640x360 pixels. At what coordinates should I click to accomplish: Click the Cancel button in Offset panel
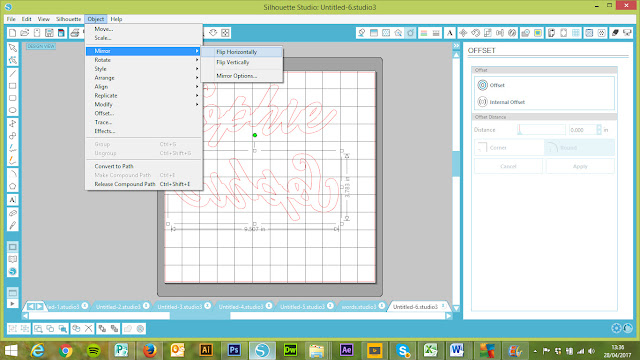[508, 167]
